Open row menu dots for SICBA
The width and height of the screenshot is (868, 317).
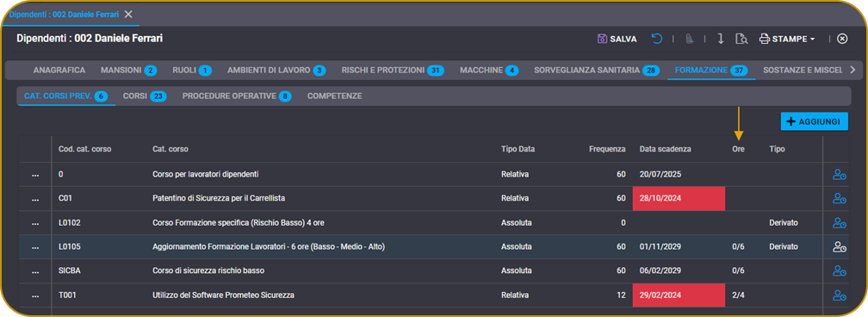[x=35, y=271]
